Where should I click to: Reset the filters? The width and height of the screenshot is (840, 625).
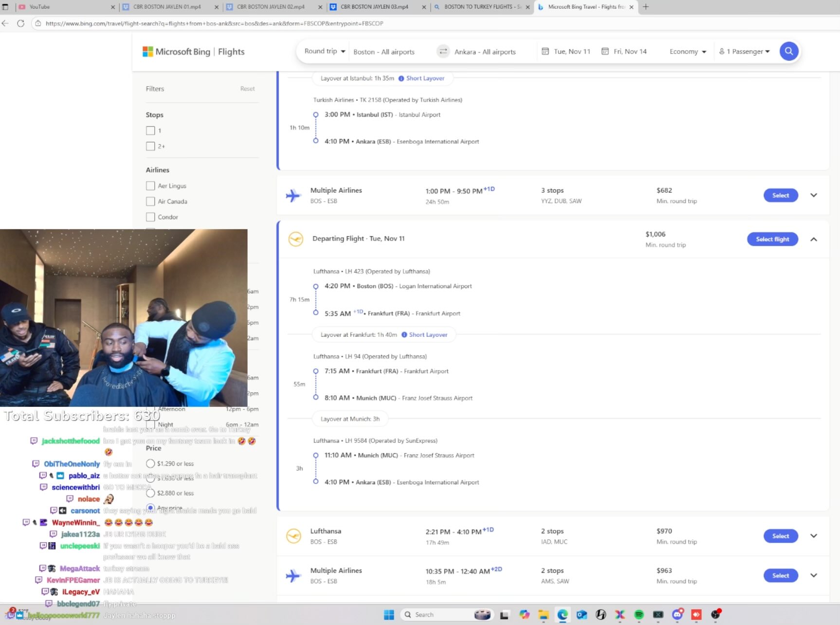click(x=247, y=89)
